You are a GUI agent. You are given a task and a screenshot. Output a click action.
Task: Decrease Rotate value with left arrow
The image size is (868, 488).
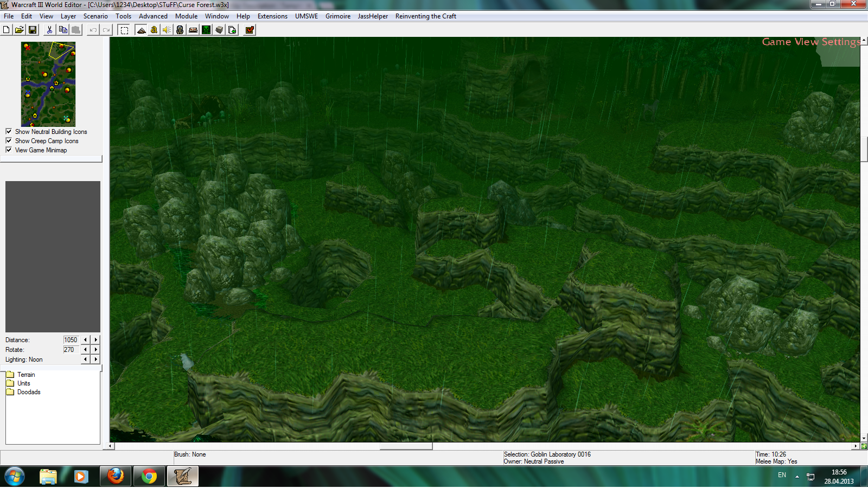[x=86, y=350]
